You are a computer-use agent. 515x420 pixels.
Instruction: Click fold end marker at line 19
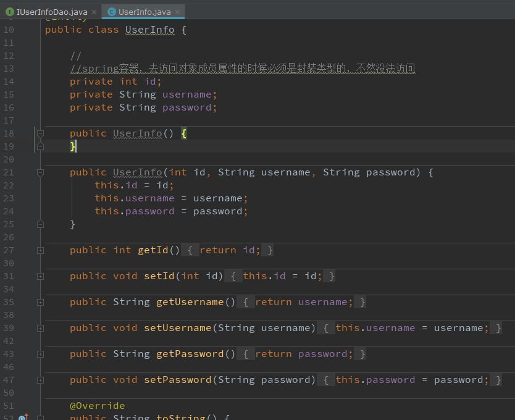coord(40,146)
